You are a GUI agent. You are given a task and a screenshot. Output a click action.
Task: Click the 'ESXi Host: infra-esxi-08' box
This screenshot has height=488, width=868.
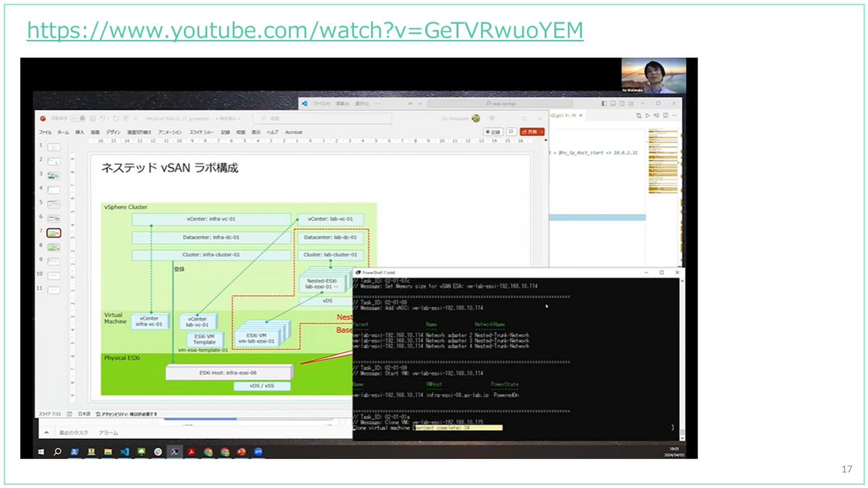pos(229,372)
